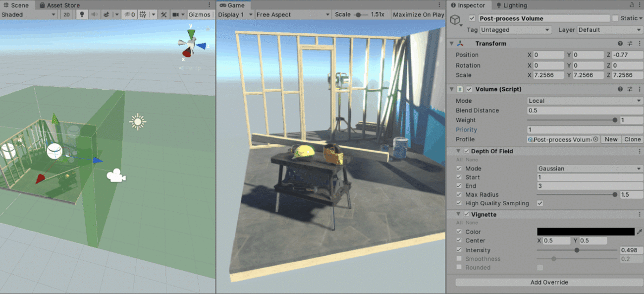The width and height of the screenshot is (644, 294).
Task: Collapse the Vignette foldout arrow
Action: (458, 215)
